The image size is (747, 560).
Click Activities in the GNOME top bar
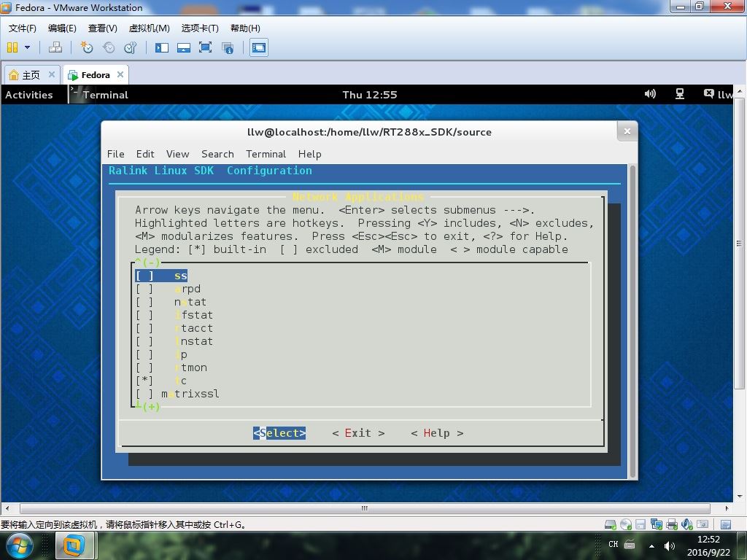coord(29,95)
